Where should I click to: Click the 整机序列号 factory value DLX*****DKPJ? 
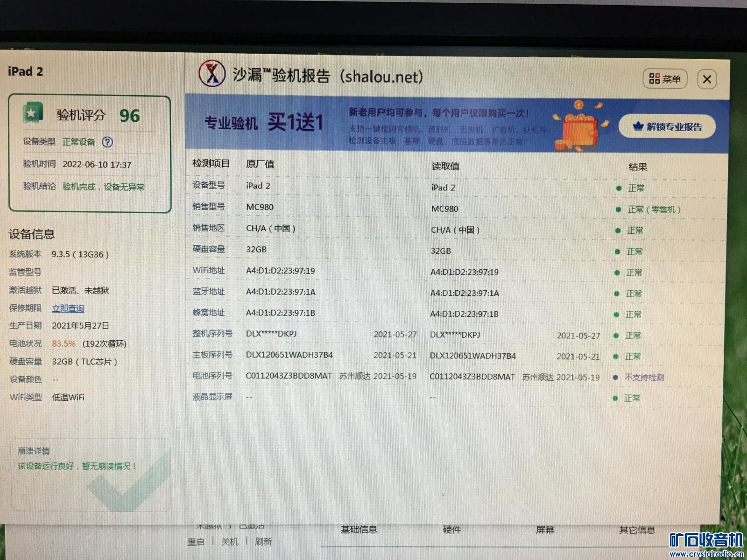coord(271,334)
